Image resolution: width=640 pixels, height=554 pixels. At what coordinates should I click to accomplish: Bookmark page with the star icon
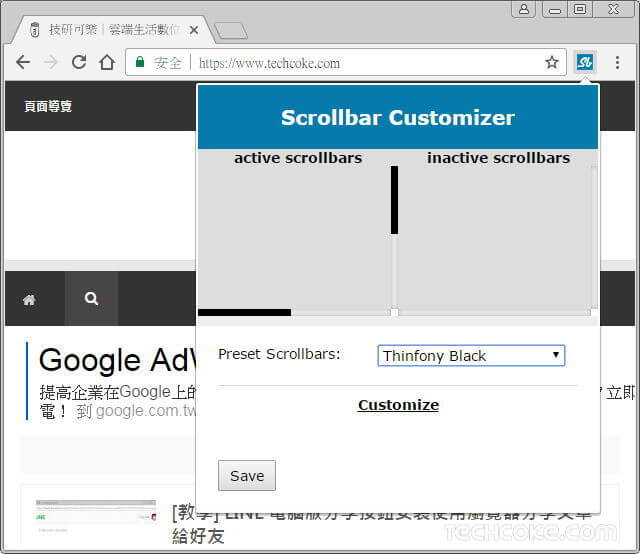pos(551,62)
